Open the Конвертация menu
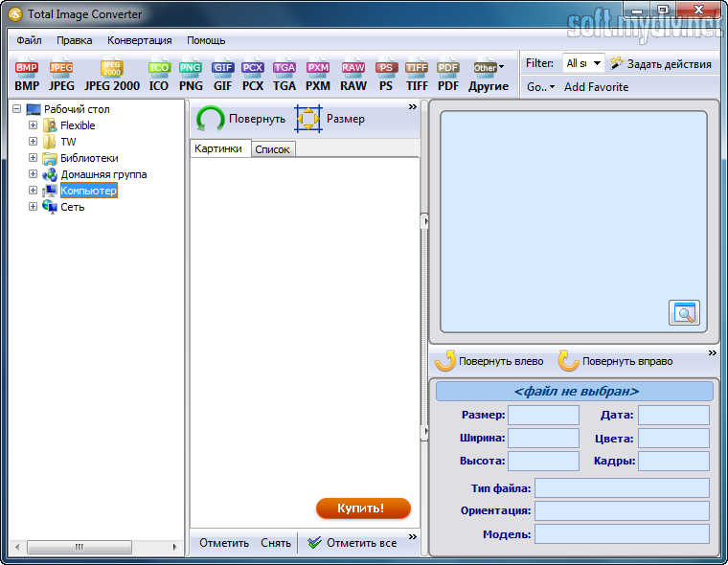 [x=140, y=40]
